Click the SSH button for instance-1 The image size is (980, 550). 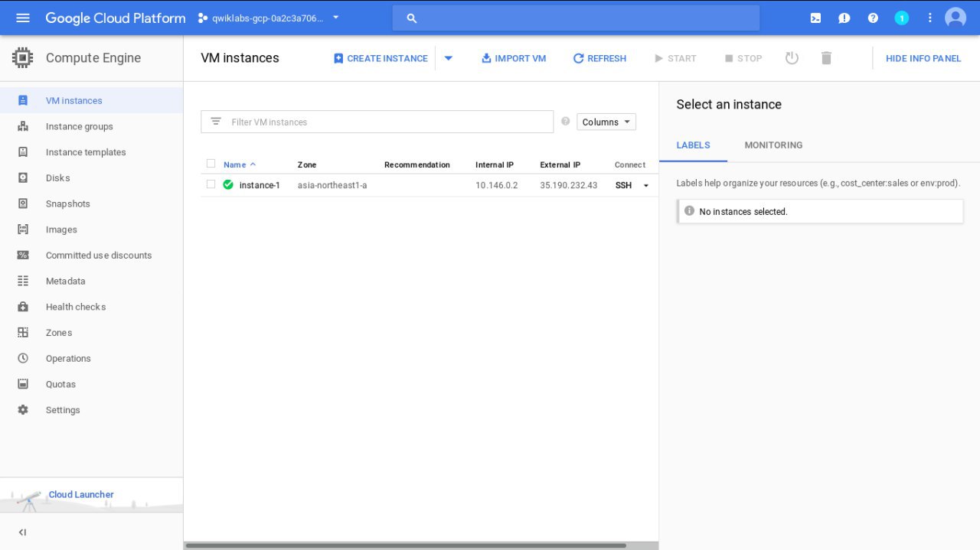pos(623,185)
